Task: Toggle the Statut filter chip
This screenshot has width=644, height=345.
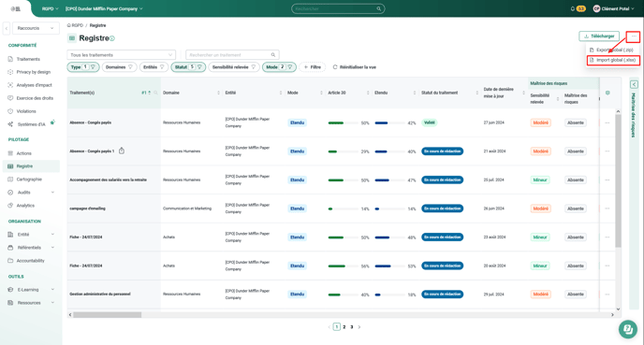Action: pyautogui.click(x=188, y=67)
